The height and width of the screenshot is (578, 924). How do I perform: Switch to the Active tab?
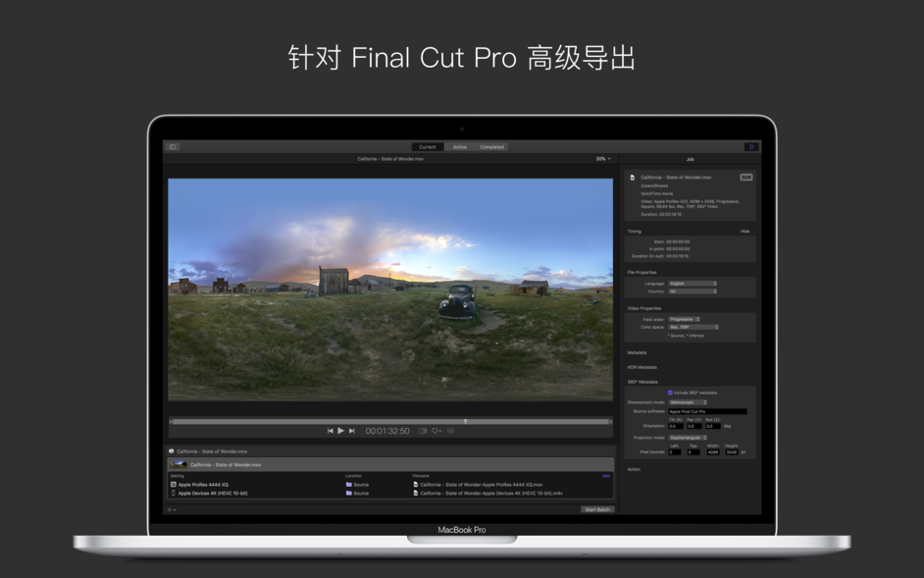461,147
